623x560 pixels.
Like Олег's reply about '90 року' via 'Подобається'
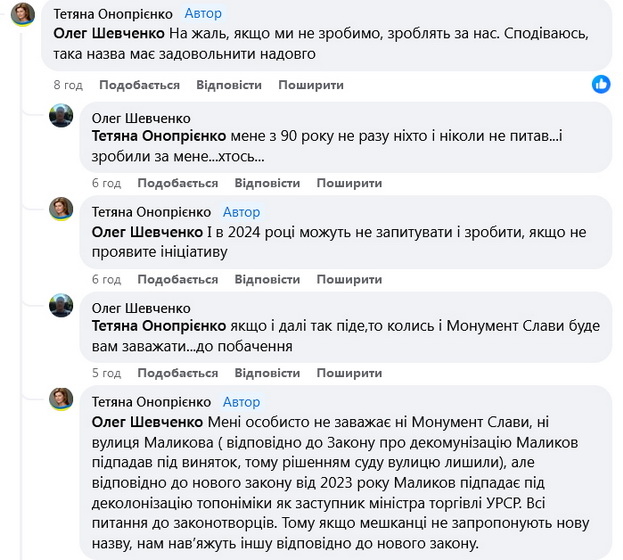(x=177, y=183)
